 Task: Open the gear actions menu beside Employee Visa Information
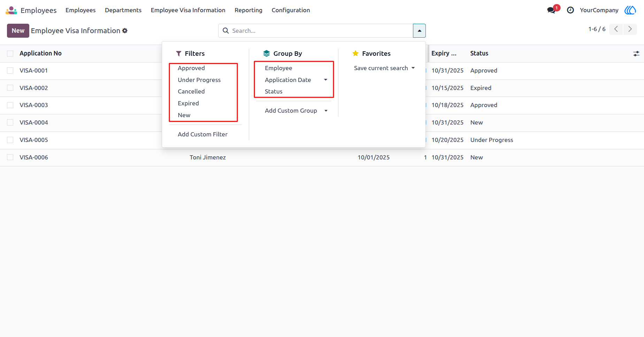tap(125, 31)
